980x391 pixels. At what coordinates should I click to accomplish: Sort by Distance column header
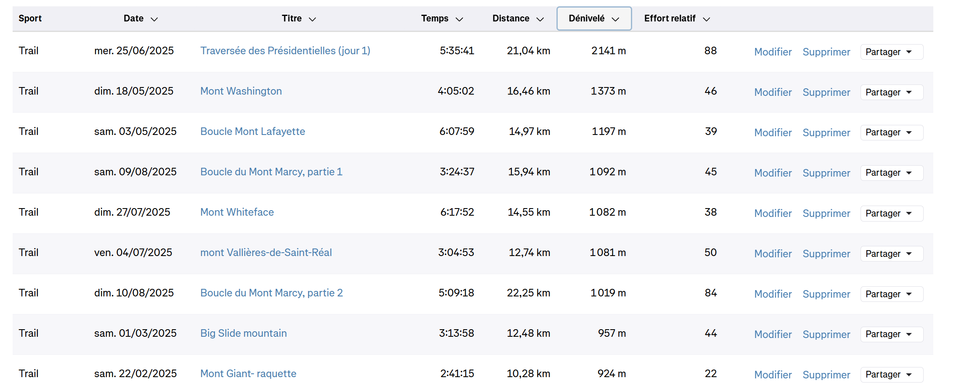coord(518,18)
